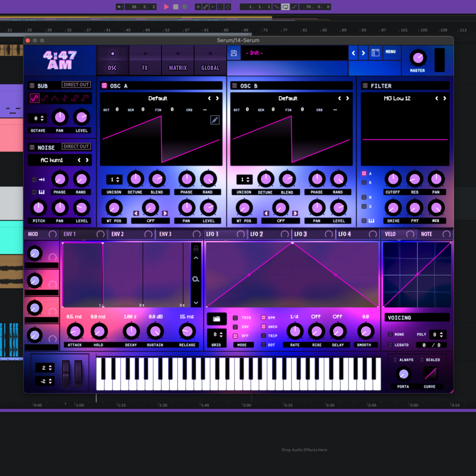Click the envelope lock icon
Viewport: 476px width, 476px height.
click(x=196, y=248)
